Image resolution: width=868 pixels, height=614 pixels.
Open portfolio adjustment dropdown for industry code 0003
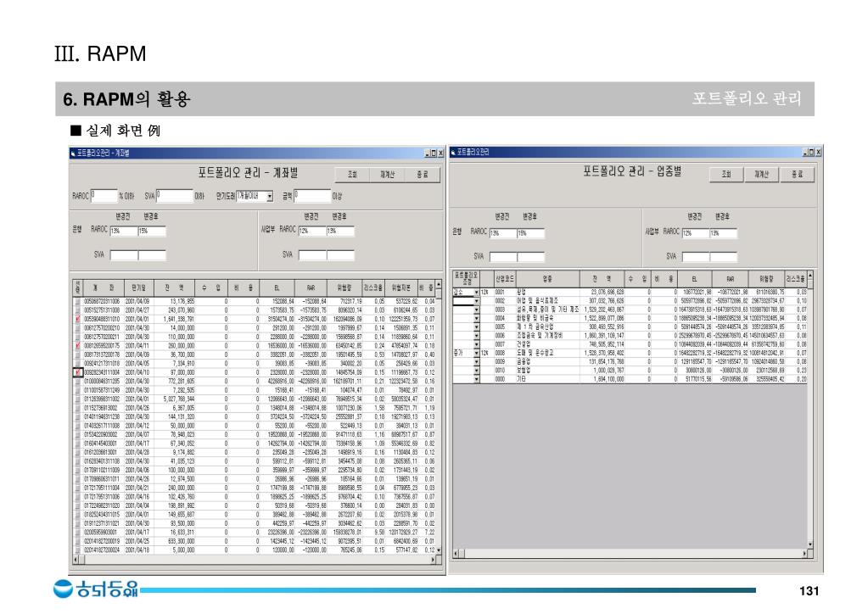point(476,310)
